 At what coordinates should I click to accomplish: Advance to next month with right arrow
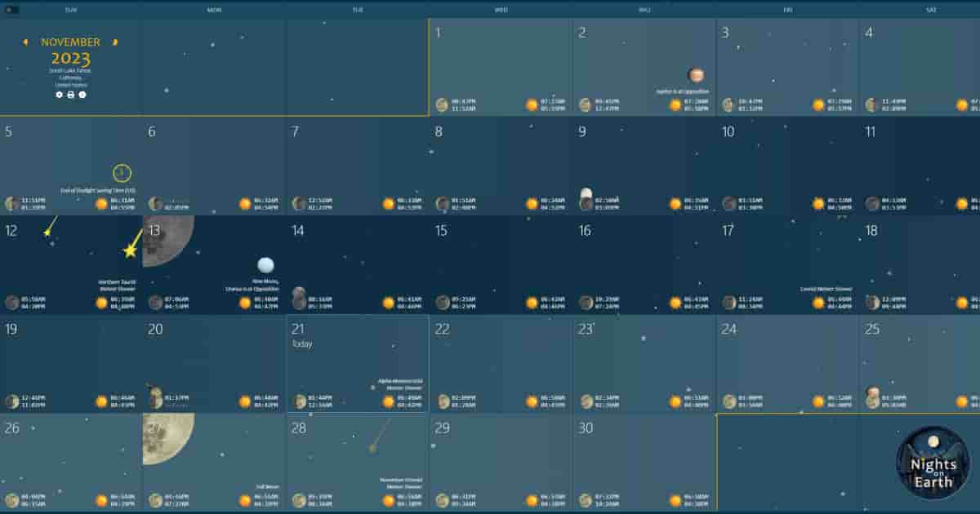pyautogui.click(x=116, y=42)
